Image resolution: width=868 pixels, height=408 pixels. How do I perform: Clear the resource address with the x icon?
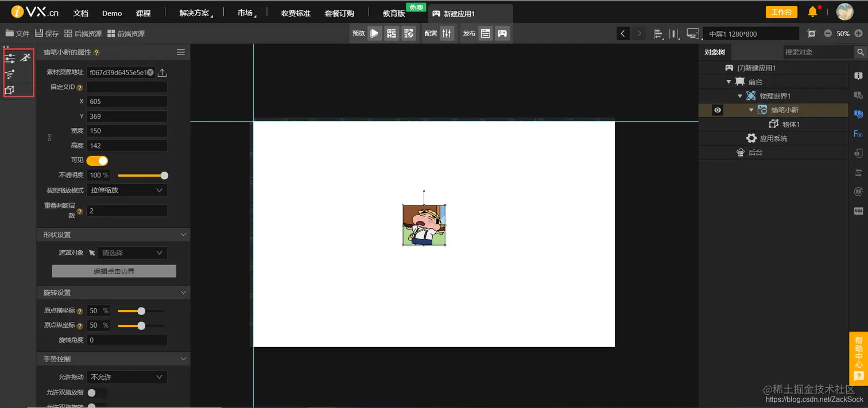point(150,72)
